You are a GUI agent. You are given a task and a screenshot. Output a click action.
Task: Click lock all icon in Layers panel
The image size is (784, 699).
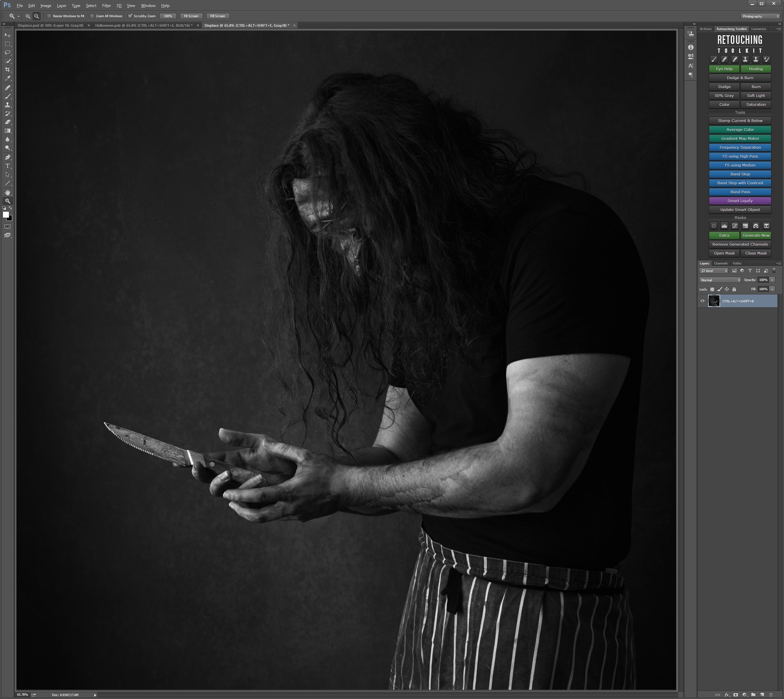coord(734,289)
